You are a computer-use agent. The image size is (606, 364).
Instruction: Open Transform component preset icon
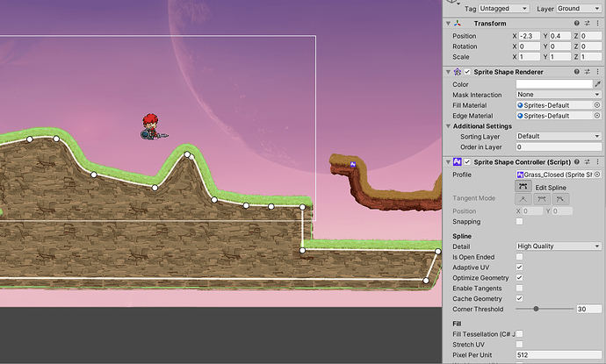(x=587, y=23)
